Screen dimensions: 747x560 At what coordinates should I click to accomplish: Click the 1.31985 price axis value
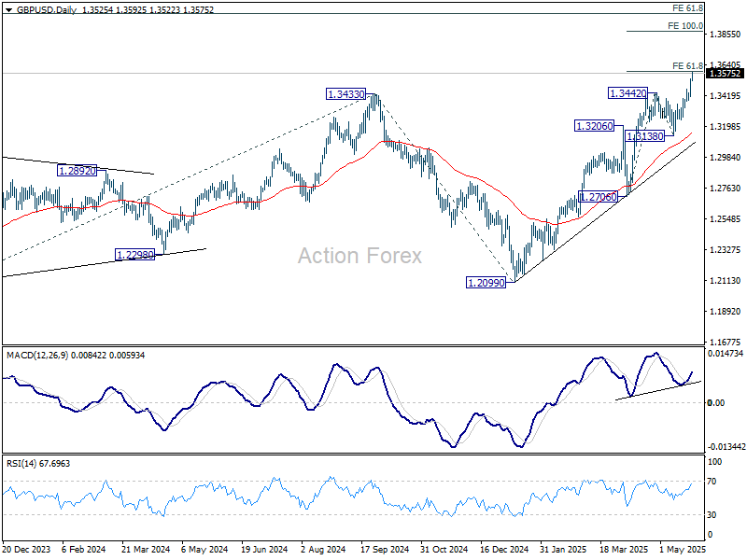tap(726, 127)
